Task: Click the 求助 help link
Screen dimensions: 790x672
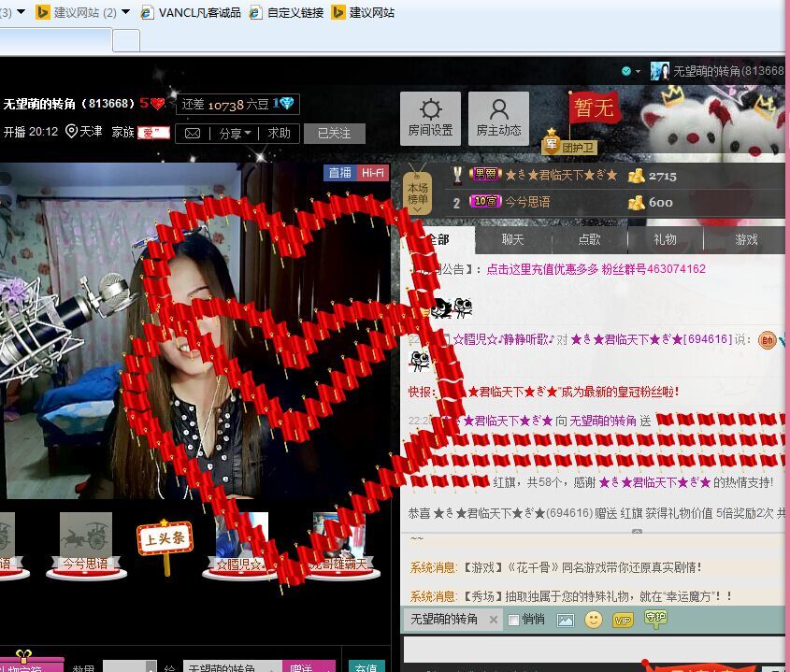Action: click(279, 134)
